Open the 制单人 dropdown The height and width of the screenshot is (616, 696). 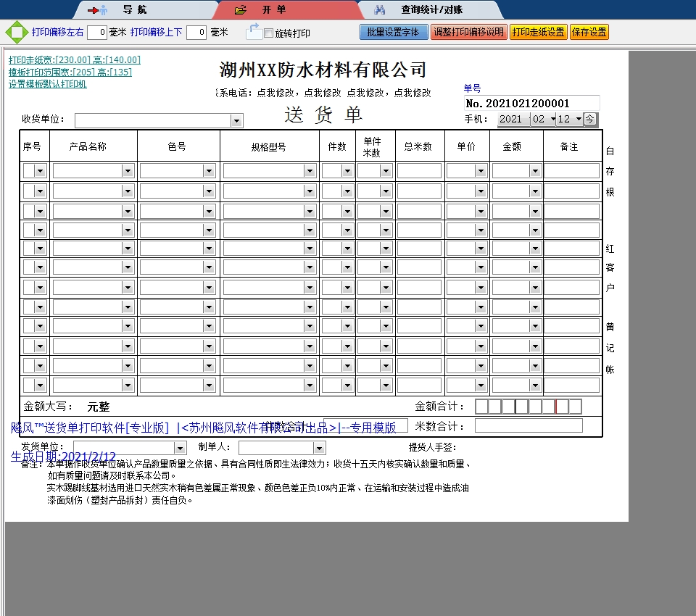point(319,447)
